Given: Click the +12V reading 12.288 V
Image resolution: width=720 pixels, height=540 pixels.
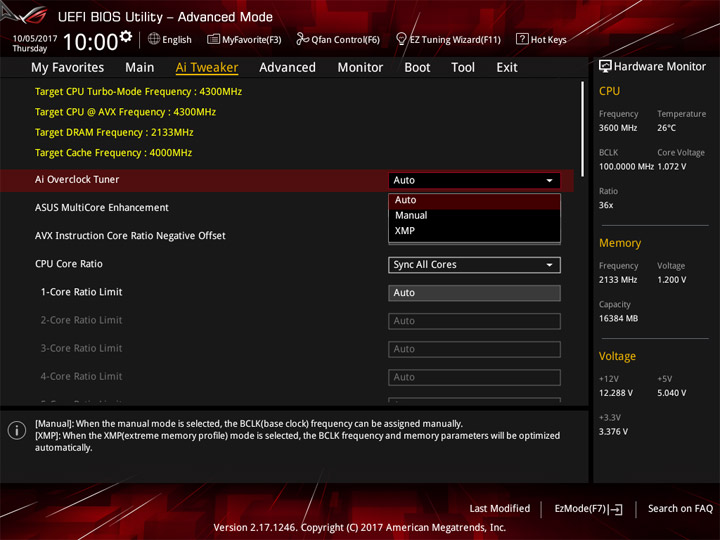Looking at the screenshot, I should 616,393.
